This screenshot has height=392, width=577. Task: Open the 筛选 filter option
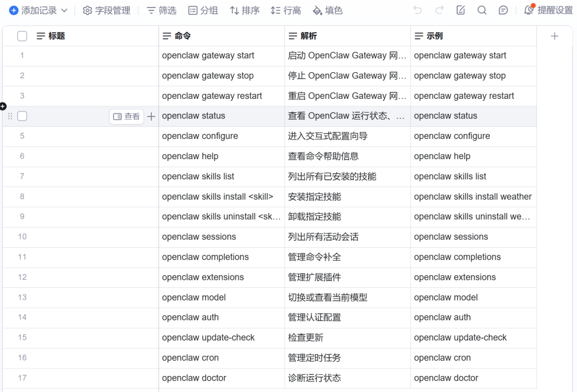[161, 11]
